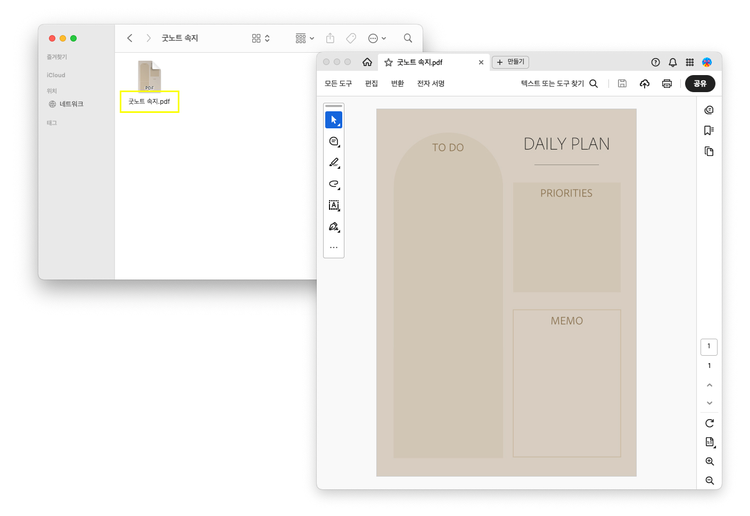Open Finder icon view switcher dropdown
The image size is (750, 516).
pos(261,38)
